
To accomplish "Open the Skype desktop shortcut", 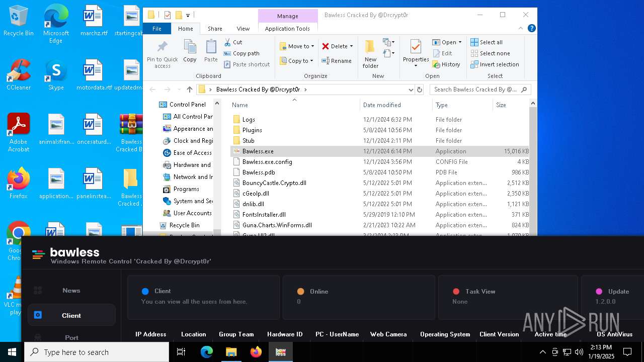I will [56, 75].
